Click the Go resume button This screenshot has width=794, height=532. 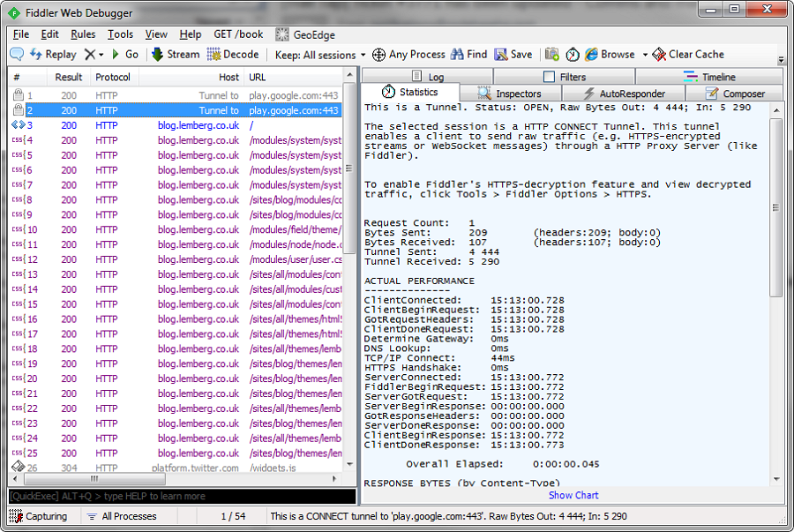pos(124,54)
